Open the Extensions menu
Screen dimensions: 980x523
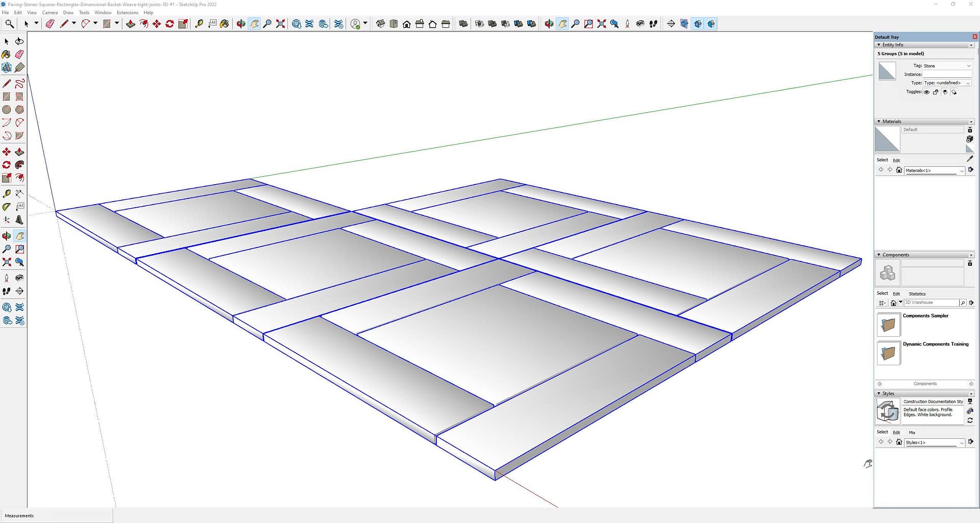pos(127,13)
